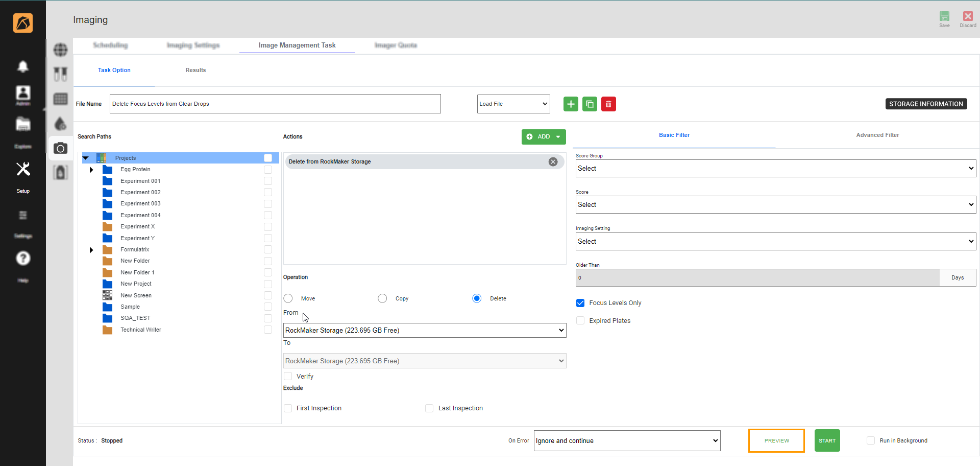This screenshot has height=466, width=980.
Task: Click the File Name input field
Action: 275,104
